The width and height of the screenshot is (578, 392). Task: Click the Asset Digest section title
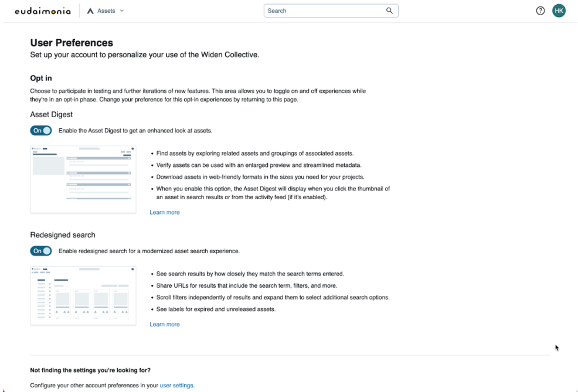click(52, 115)
